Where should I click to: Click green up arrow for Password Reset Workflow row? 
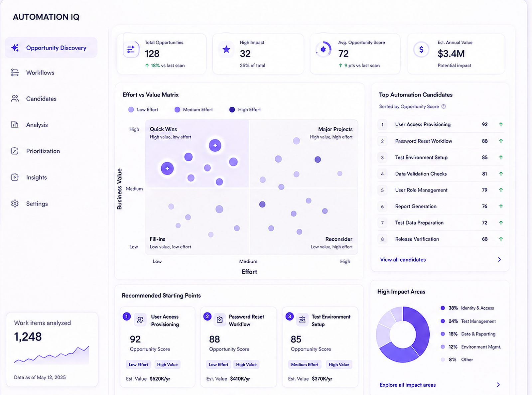(501, 141)
